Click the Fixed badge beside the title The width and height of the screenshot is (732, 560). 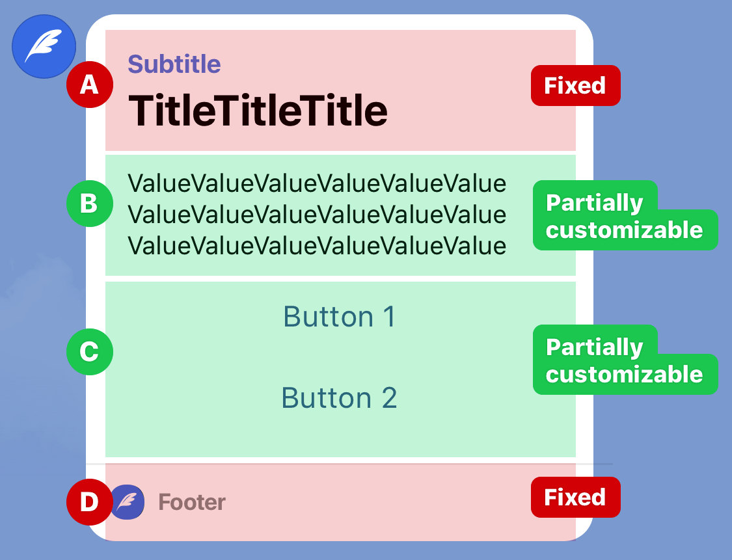coord(576,85)
